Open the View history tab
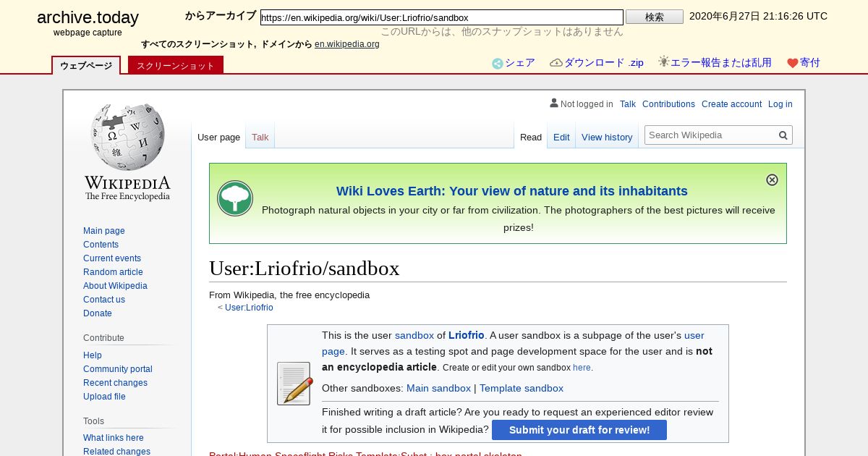 [607, 137]
